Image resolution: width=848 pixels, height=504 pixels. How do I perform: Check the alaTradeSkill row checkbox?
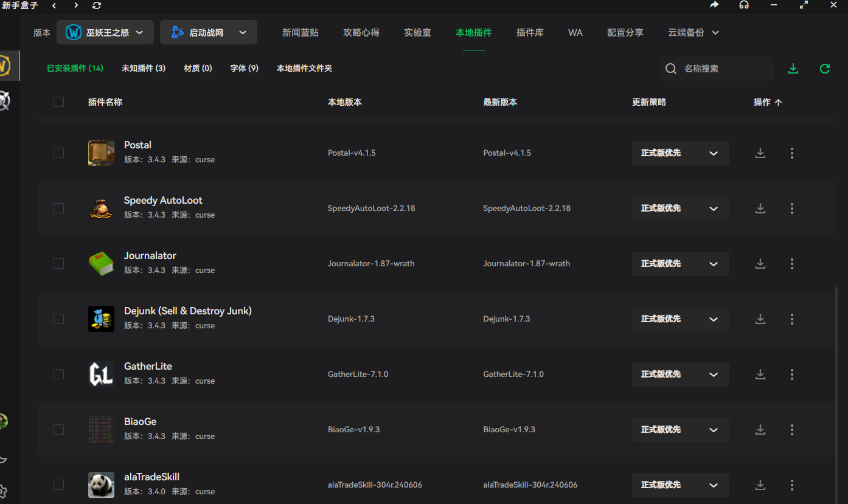[58, 485]
